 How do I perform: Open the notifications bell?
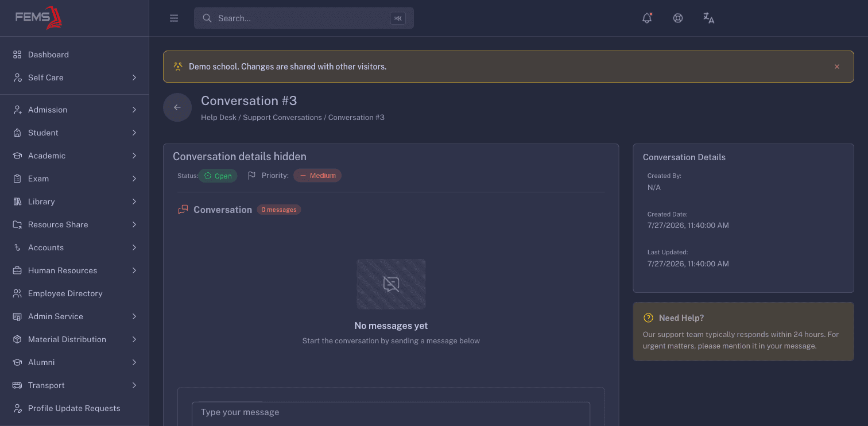click(x=647, y=18)
